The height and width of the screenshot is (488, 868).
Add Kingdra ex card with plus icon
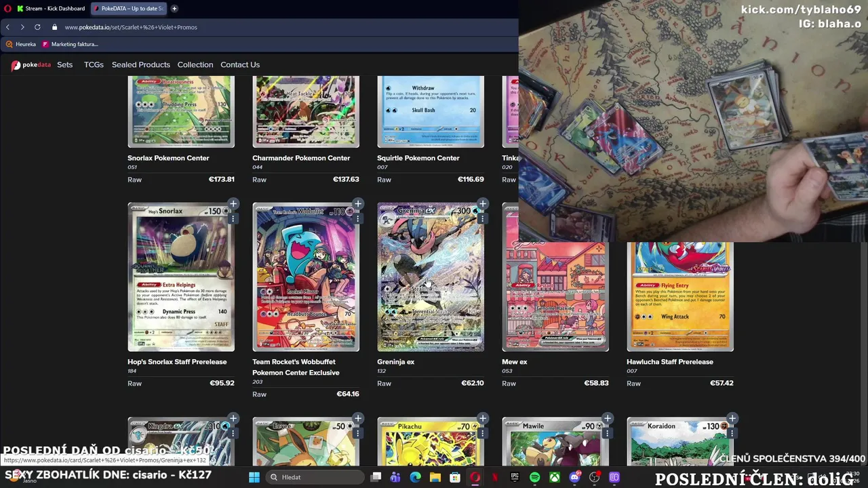(x=233, y=419)
